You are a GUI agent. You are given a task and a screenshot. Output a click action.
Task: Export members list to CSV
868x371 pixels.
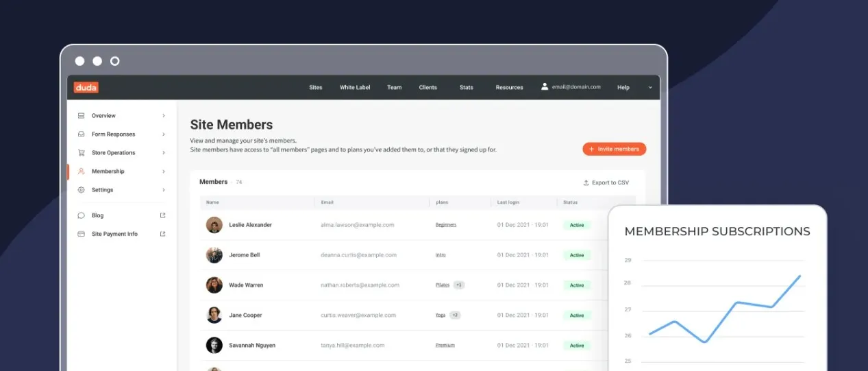click(x=606, y=182)
